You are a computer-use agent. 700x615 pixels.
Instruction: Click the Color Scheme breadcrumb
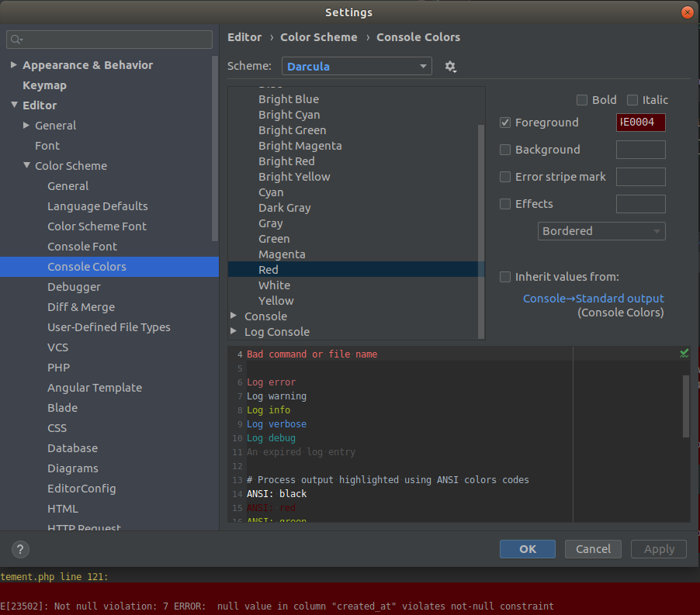tap(319, 37)
